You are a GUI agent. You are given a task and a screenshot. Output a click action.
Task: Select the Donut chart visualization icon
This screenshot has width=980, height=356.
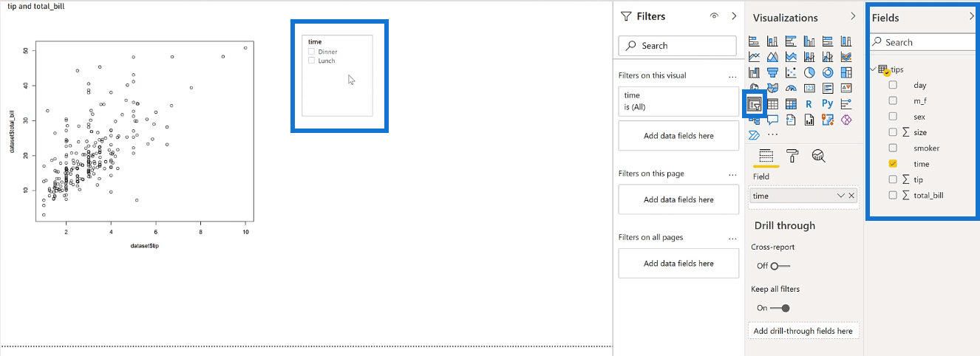pyautogui.click(x=828, y=72)
